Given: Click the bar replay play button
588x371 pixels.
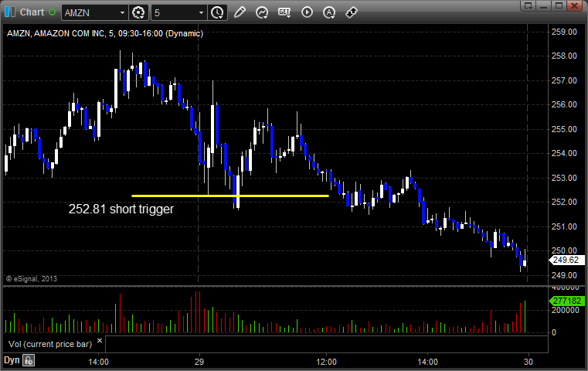Looking at the screenshot, I should 307,12.
